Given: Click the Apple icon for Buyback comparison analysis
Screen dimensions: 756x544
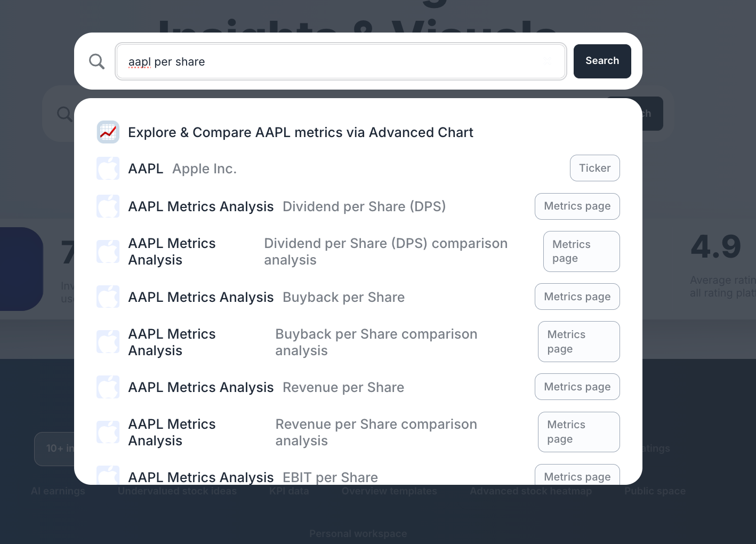Looking at the screenshot, I should pos(108,342).
